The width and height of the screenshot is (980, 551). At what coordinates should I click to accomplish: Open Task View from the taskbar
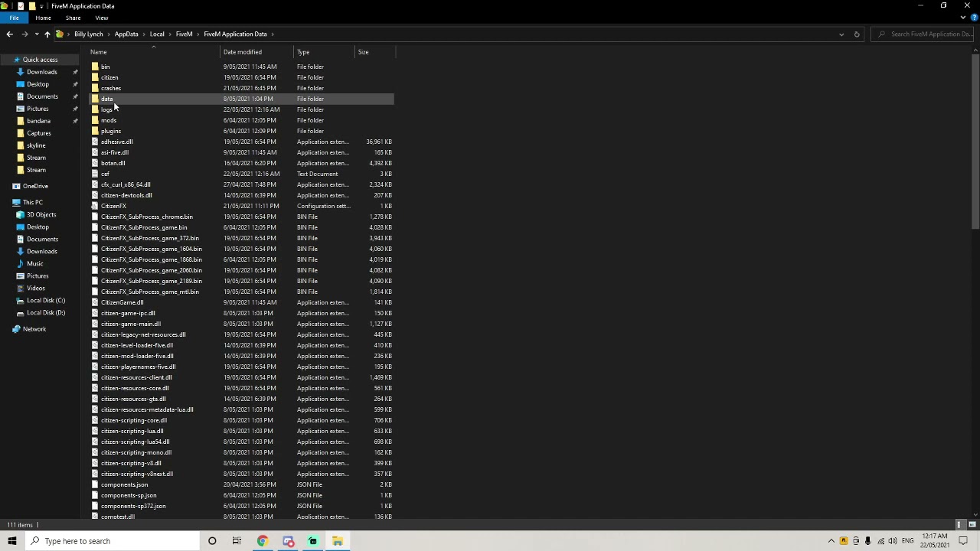tap(237, 541)
